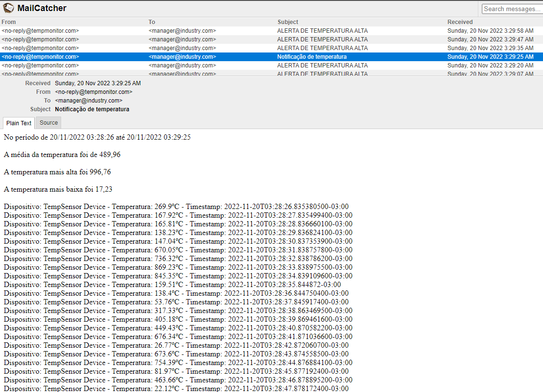
Task: Click the bold subject in message details
Action: click(x=92, y=109)
